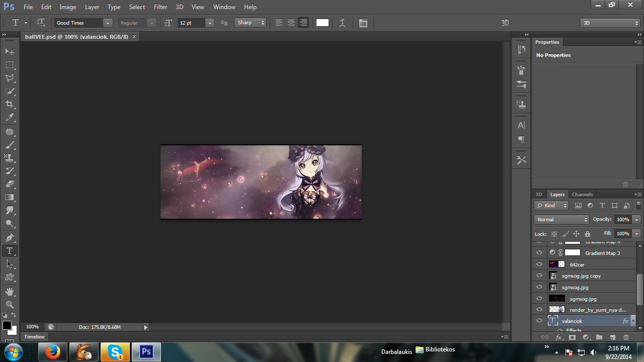Select the Pen tool

click(x=10, y=237)
